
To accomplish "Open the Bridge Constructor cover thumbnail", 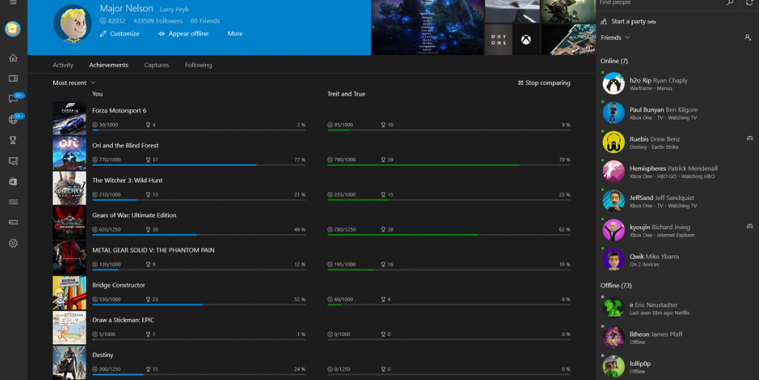I will (69, 293).
